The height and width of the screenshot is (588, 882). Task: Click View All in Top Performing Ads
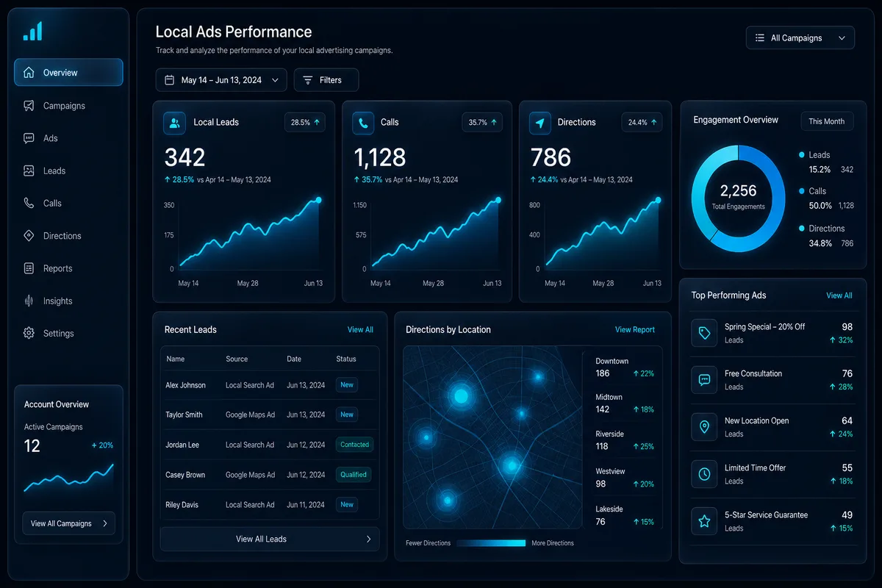[839, 295]
